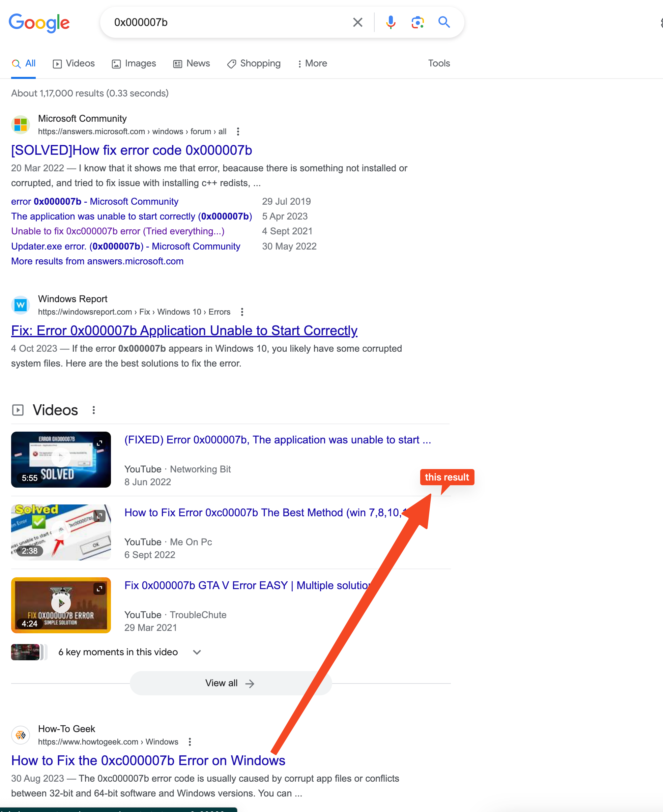Expand preview icon on 4:24 video thumbnail
Screen dimensions: 663x812
click(x=99, y=589)
